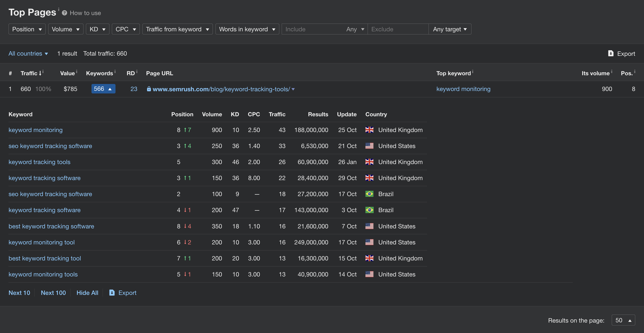
Task: Open the Any match-type dropdown
Action: (355, 29)
